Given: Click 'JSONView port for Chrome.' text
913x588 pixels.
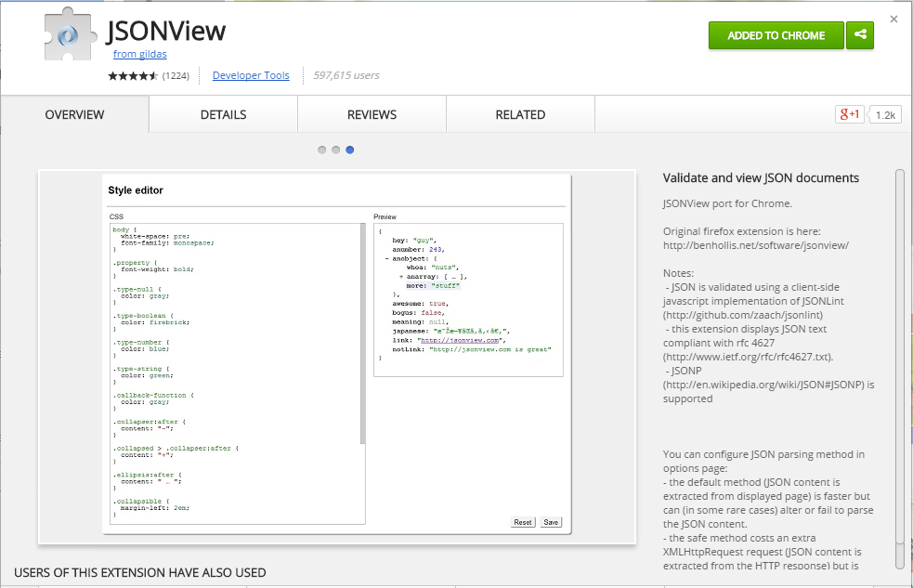Looking at the screenshot, I should click(727, 203).
